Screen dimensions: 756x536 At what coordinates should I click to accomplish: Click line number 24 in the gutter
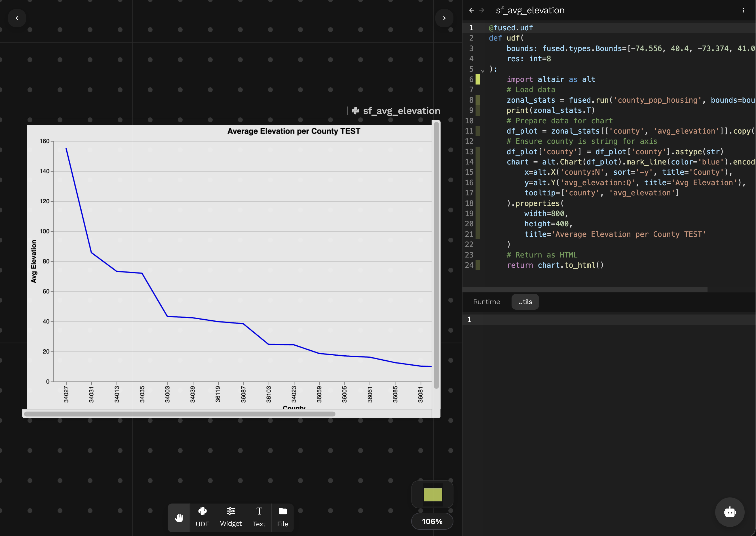click(x=469, y=265)
